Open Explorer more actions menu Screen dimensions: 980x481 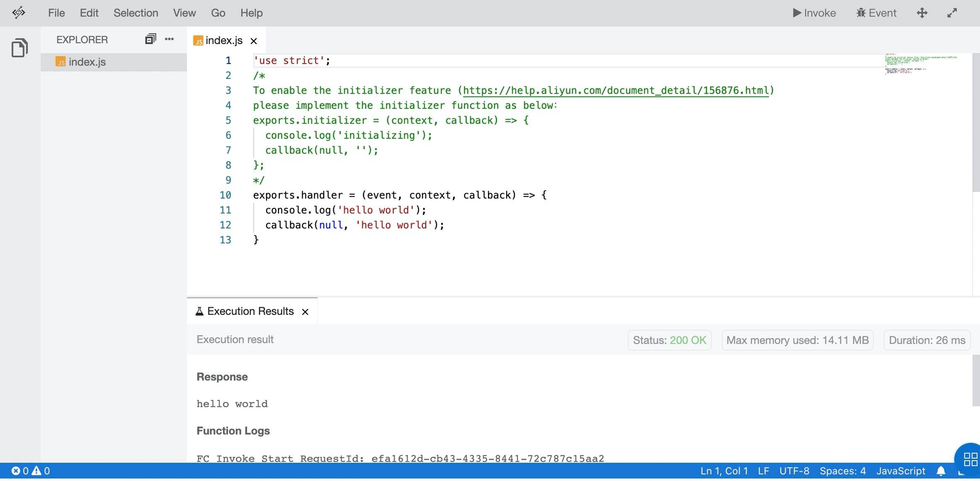169,39
